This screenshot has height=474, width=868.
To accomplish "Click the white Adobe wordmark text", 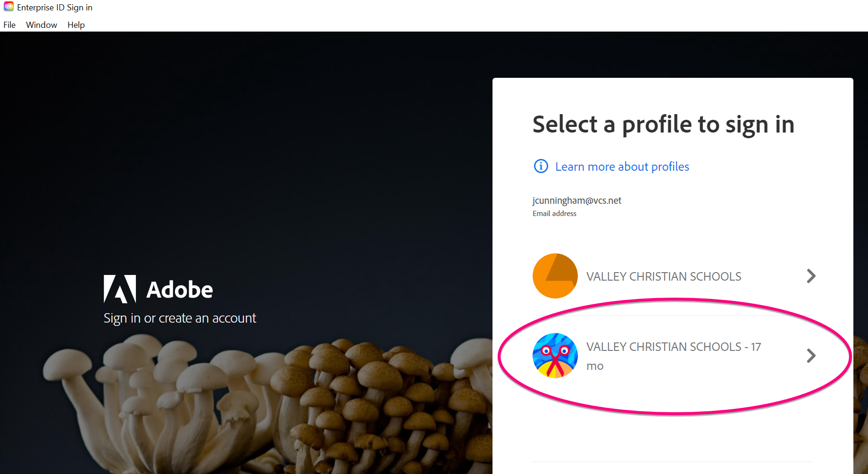I will point(180,290).
